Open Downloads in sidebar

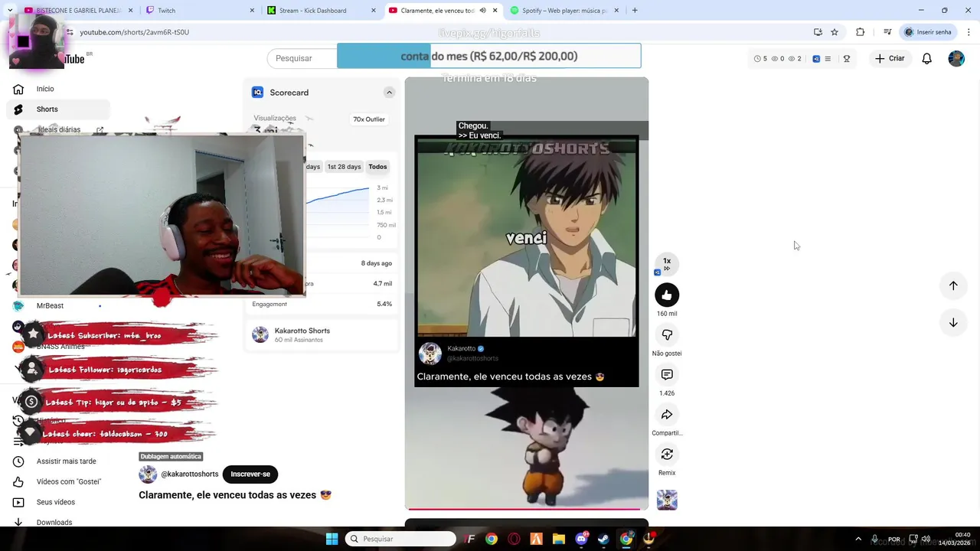(x=54, y=523)
